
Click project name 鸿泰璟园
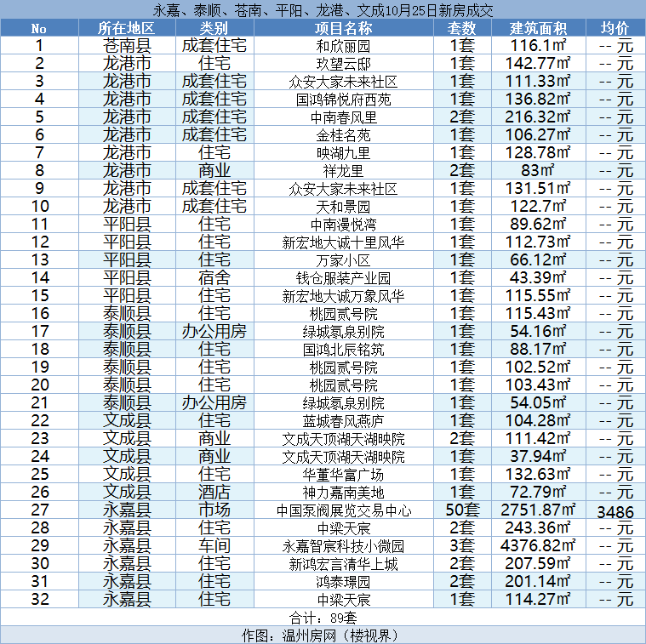pos(343,581)
